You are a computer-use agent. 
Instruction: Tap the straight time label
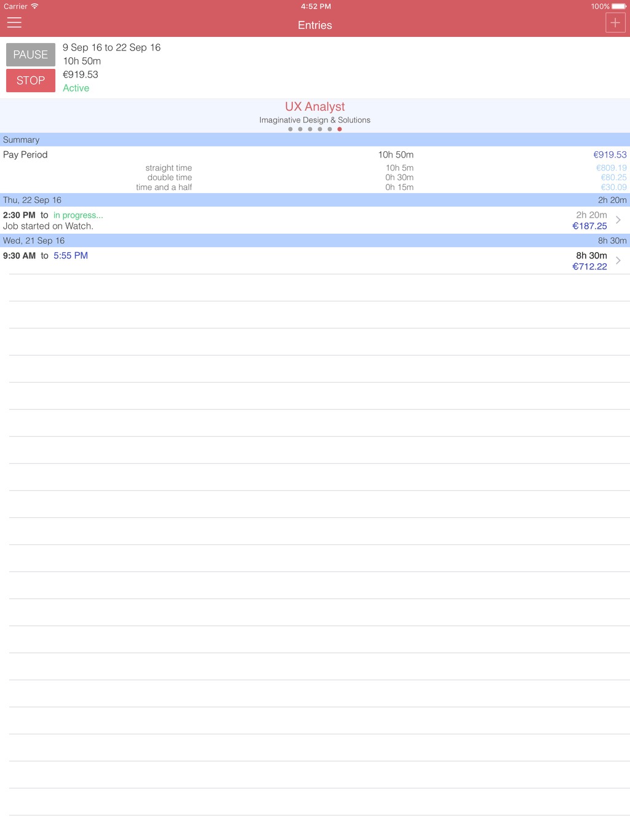pyautogui.click(x=169, y=168)
